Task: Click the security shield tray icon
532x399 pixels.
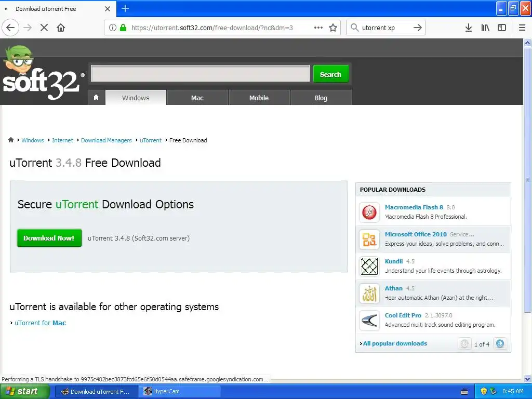Action: coord(484,391)
